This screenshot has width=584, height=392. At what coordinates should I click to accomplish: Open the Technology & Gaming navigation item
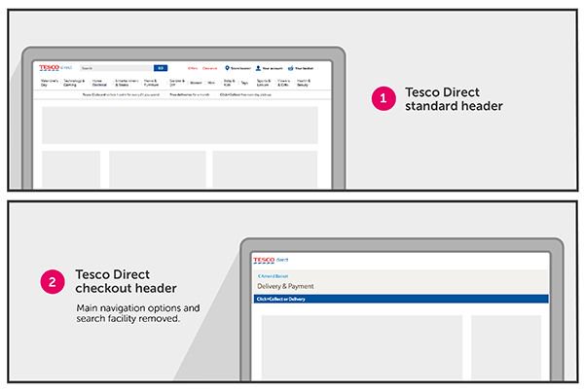coord(74,83)
